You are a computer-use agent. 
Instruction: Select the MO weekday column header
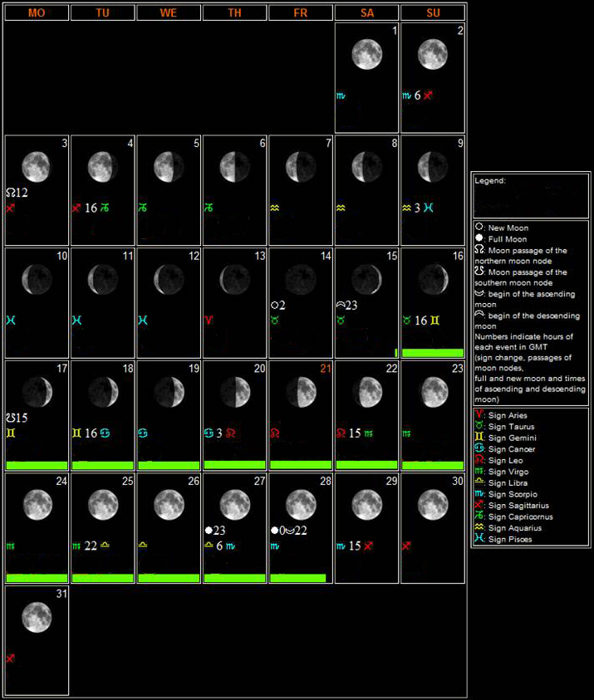37,13
